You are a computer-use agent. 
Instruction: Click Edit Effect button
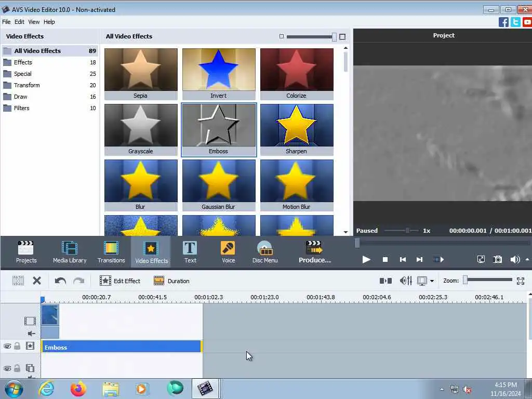tap(120, 281)
